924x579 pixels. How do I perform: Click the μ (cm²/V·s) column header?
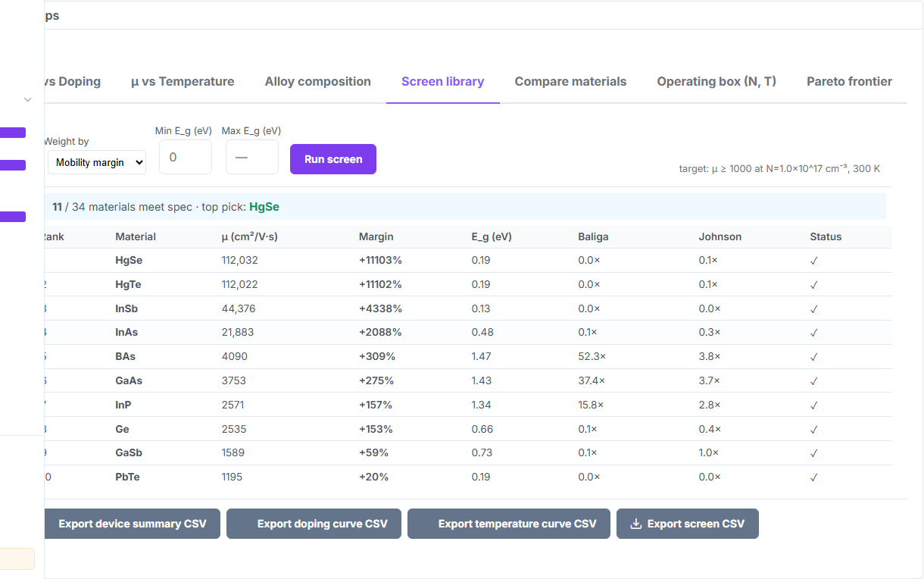click(250, 236)
